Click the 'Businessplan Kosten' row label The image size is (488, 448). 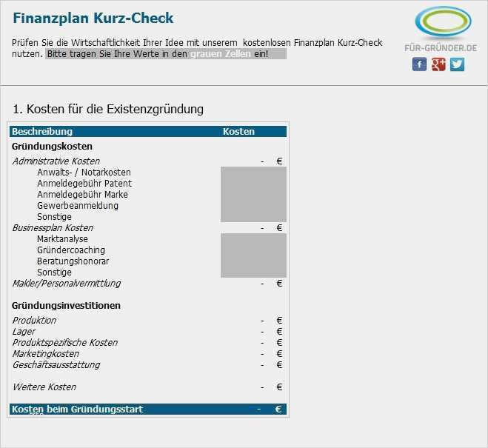pyautogui.click(x=53, y=228)
